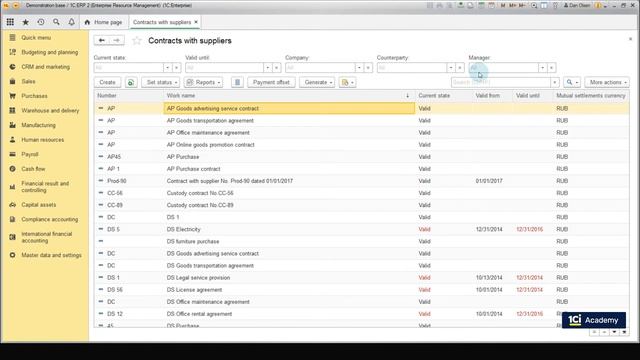Open the Sales section
The width and height of the screenshot is (640, 360).
tap(28, 82)
